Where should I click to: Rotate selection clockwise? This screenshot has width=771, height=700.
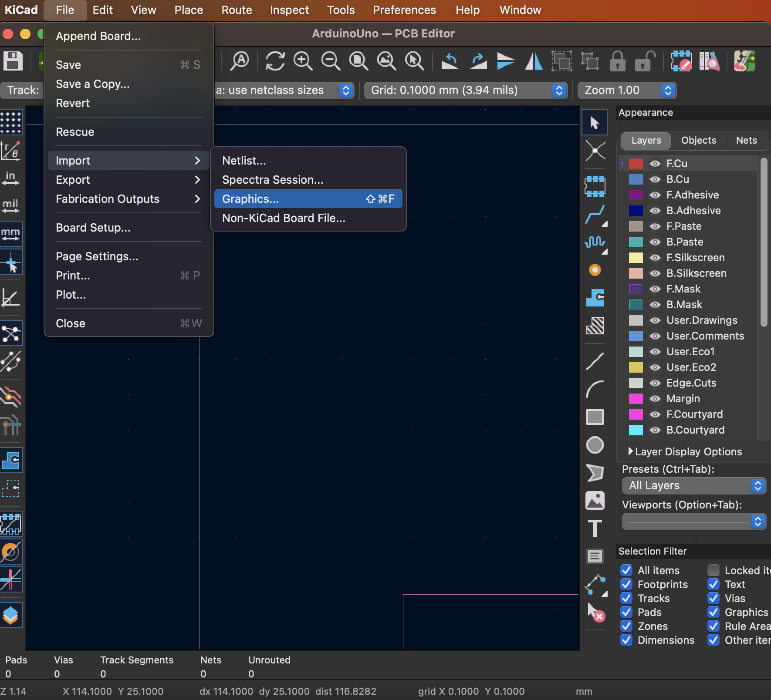[x=478, y=61]
